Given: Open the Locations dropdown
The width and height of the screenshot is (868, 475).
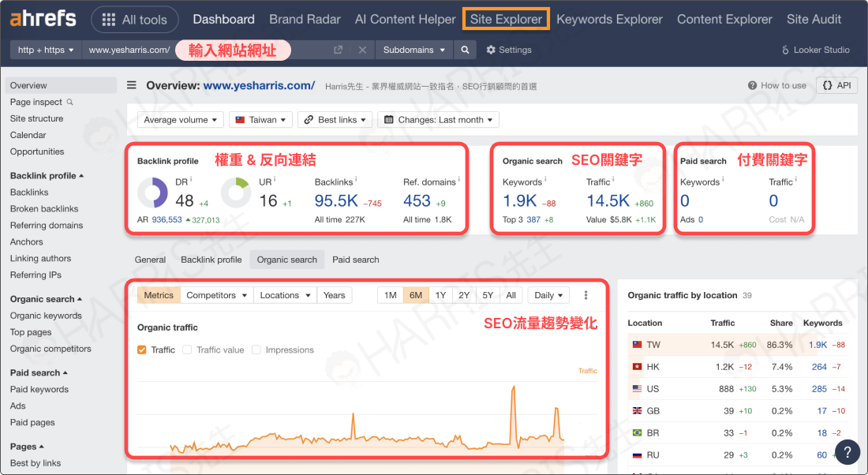Looking at the screenshot, I should point(285,295).
